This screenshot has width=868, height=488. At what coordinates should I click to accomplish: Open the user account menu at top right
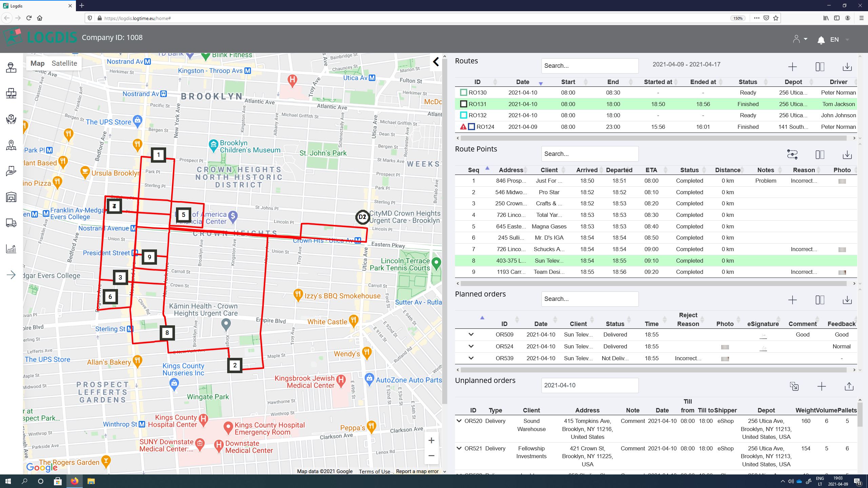tap(800, 39)
